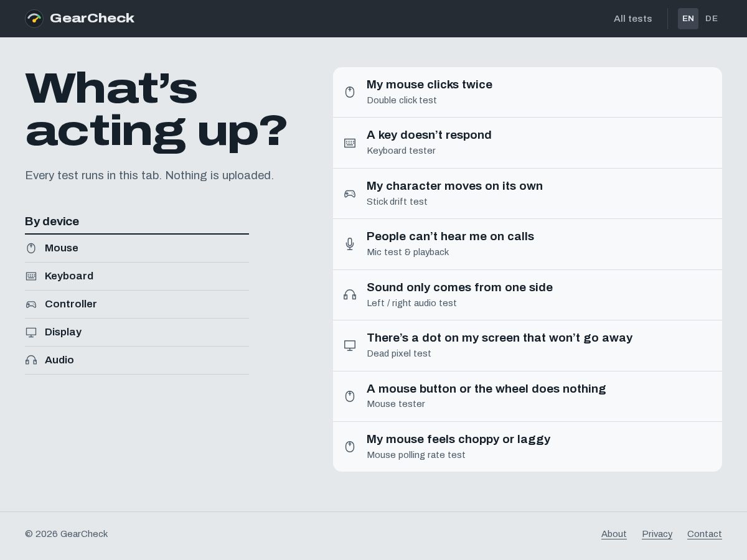
Task: Click "Double click test" subtitle
Action: pyautogui.click(x=402, y=100)
